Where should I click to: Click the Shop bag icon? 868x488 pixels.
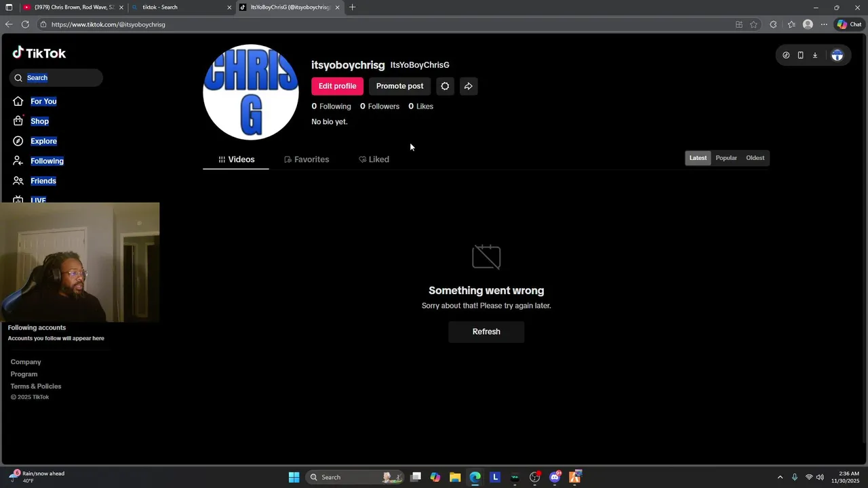(x=18, y=121)
